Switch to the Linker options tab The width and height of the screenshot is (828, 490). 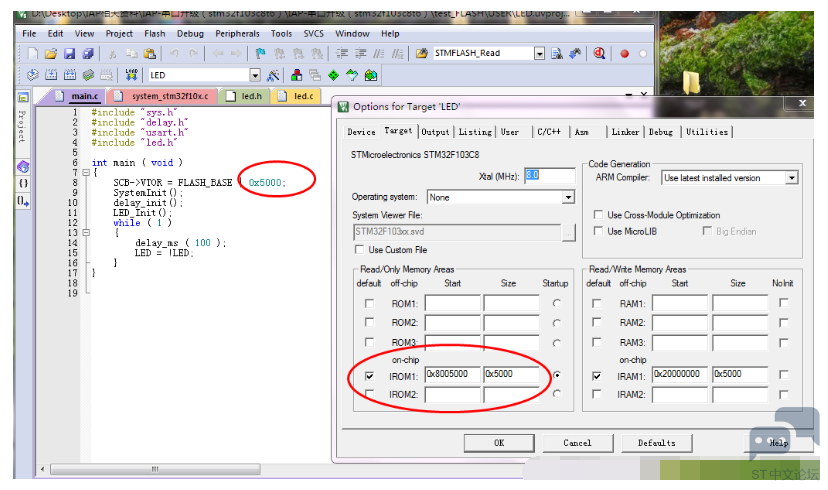pos(625,132)
